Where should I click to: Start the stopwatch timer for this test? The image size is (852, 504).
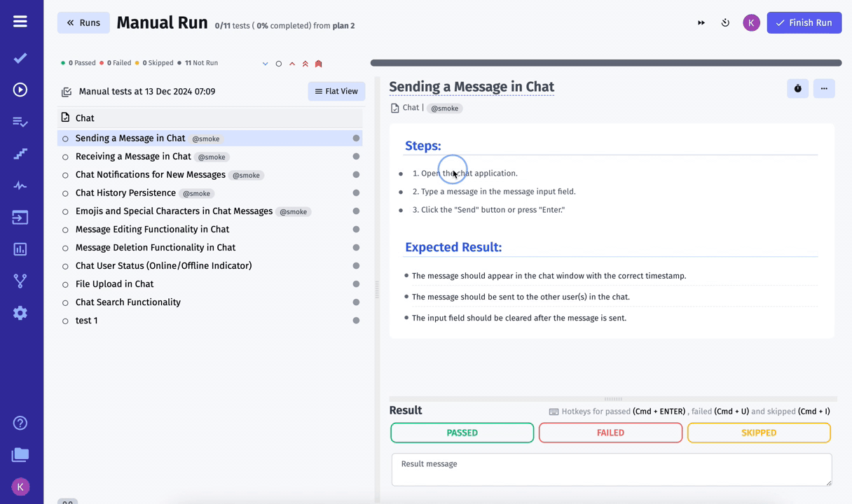click(798, 89)
